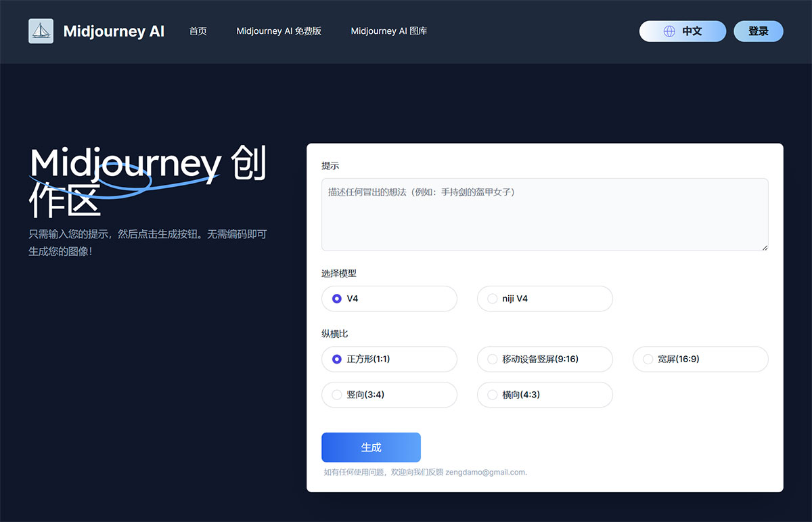Pick the 横向(4:3) aspect ratio
The width and height of the screenshot is (812, 522).
pyautogui.click(x=492, y=395)
